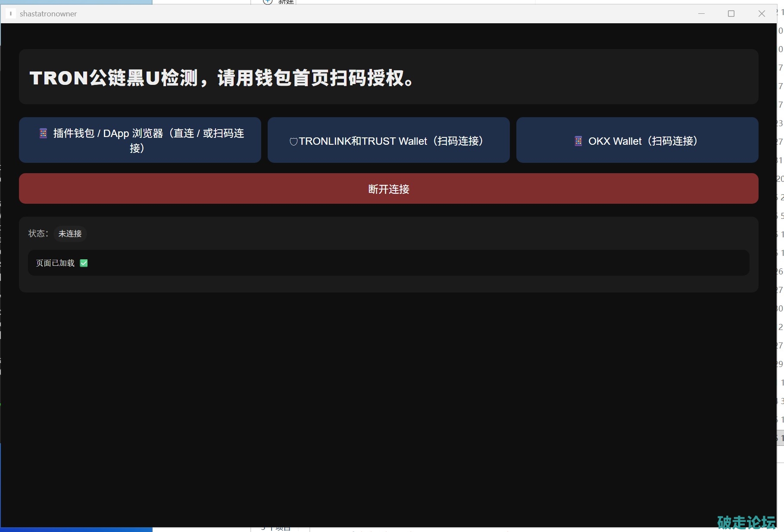Screen dimensions: 784x532
Task: Click the 页面已加载 log entry text
Action: (55, 263)
